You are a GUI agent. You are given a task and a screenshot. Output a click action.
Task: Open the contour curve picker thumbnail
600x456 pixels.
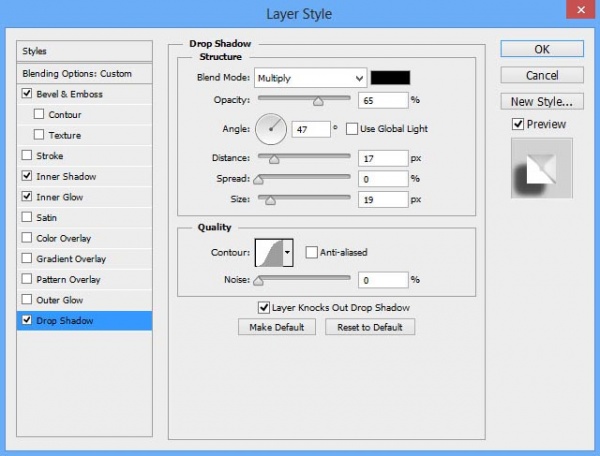(x=269, y=252)
